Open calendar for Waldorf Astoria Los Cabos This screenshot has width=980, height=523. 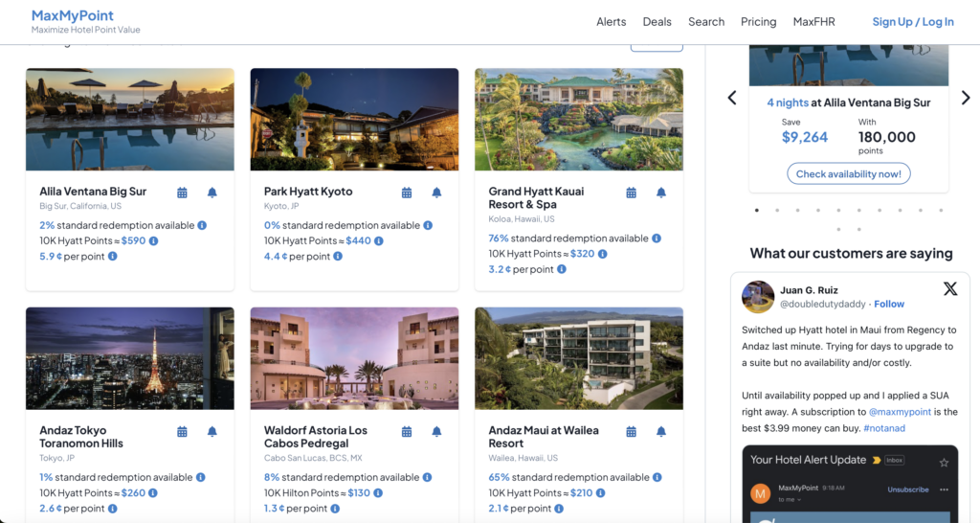tap(407, 432)
